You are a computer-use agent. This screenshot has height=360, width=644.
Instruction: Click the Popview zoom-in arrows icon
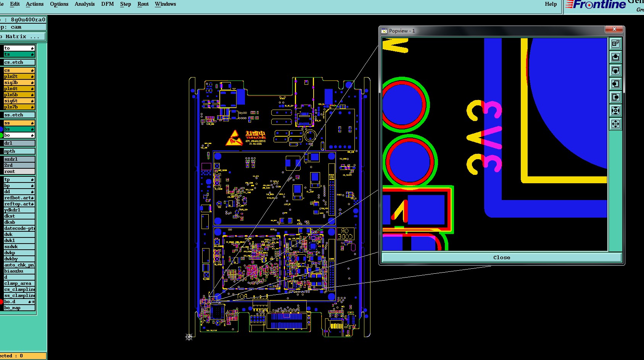[615, 111]
